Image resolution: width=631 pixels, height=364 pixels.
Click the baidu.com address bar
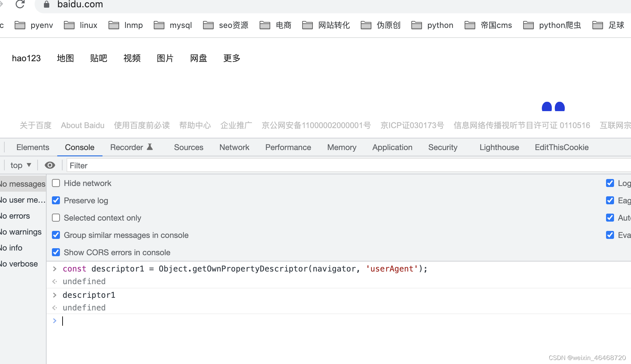pyautogui.click(x=333, y=5)
